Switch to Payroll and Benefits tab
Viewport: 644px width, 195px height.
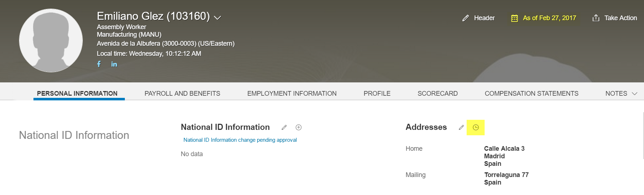182,94
